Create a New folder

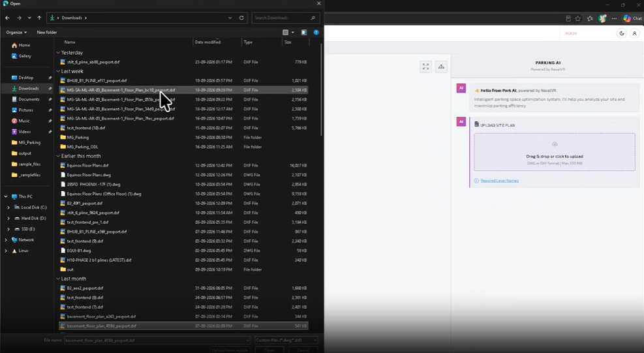pyautogui.click(x=47, y=32)
